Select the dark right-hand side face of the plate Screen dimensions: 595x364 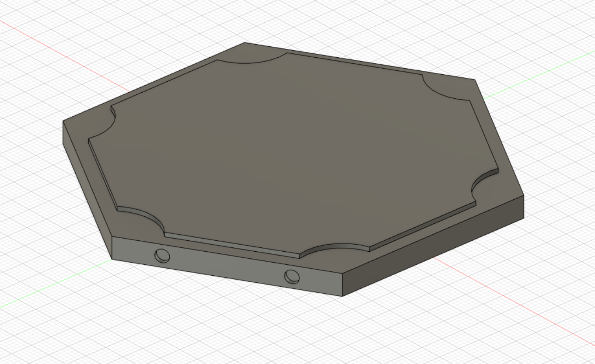pos(433,246)
